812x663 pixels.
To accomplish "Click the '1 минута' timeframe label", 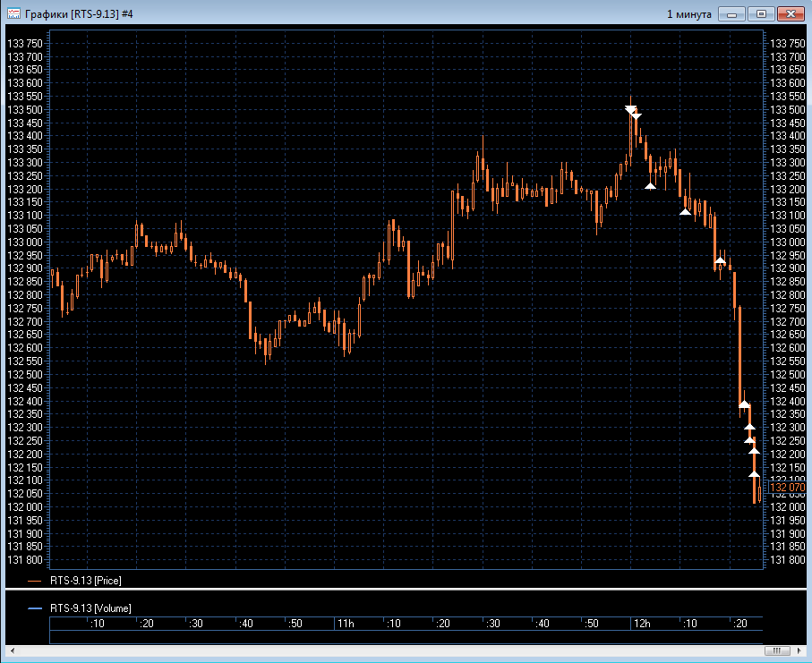I will [688, 14].
